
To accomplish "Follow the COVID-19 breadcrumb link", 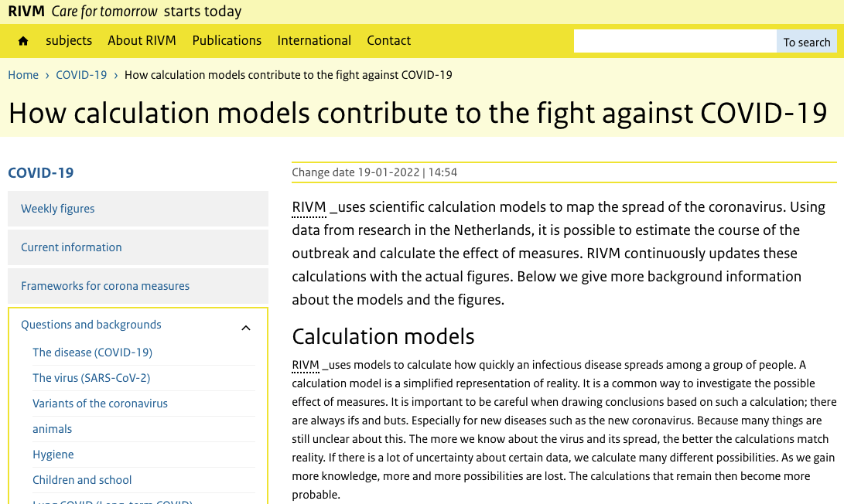I will point(81,75).
